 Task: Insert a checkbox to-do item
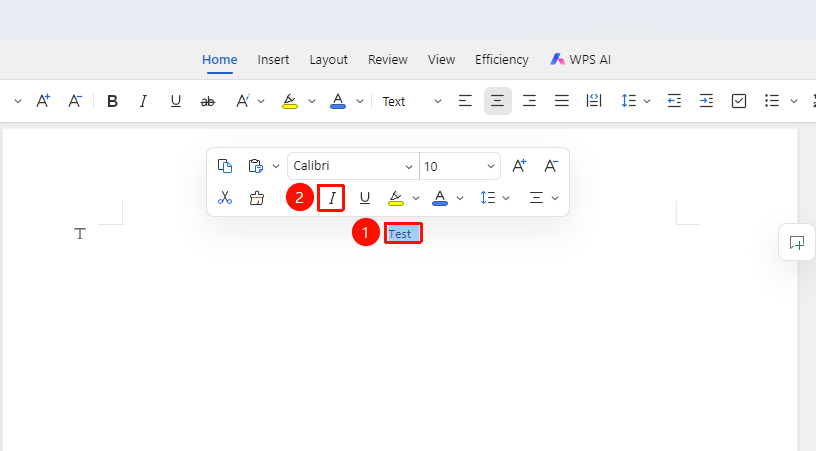coord(739,101)
